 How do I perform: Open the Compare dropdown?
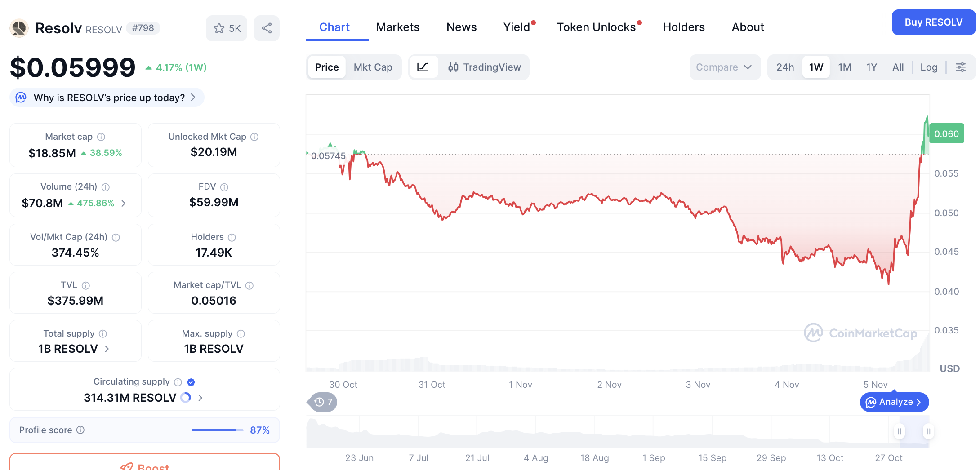[x=724, y=67]
